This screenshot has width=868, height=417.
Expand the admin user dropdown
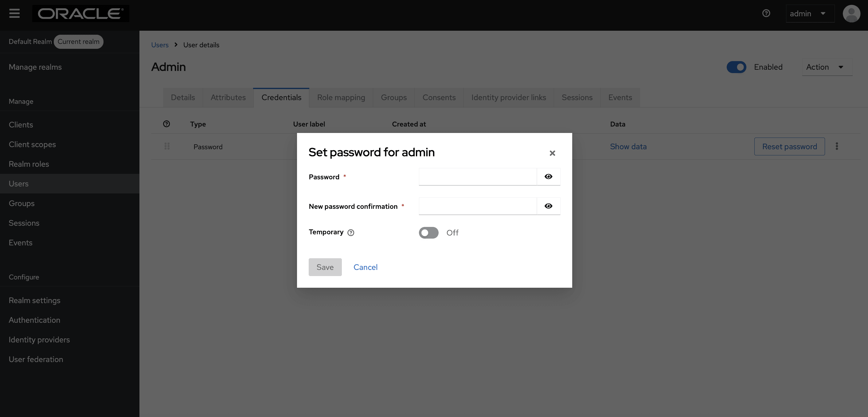point(810,14)
